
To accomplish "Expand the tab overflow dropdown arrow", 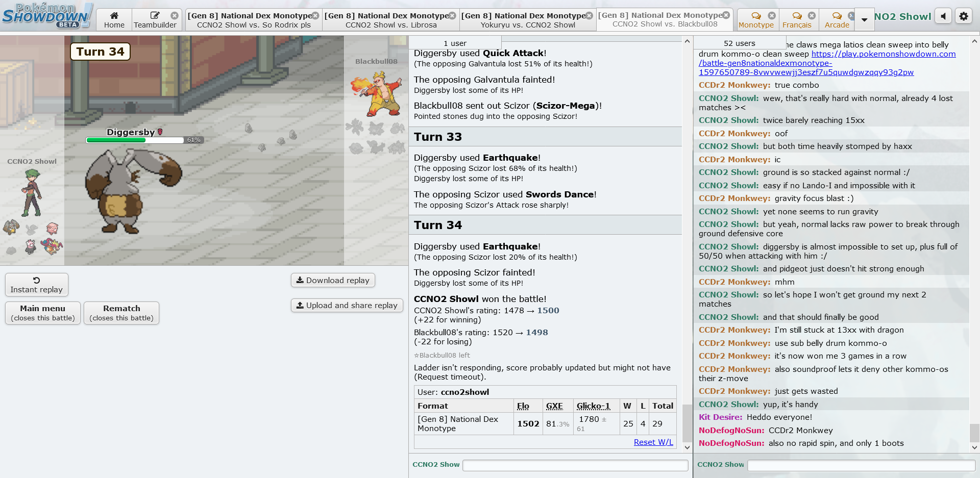I will click(864, 20).
